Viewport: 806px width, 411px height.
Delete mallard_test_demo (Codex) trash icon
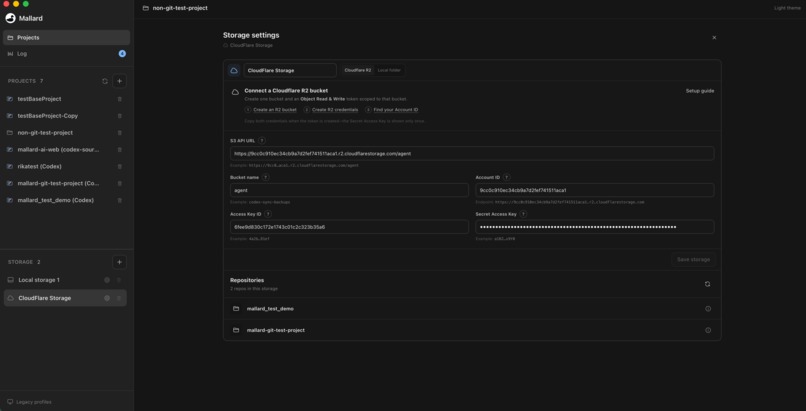click(x=120, y=200)
